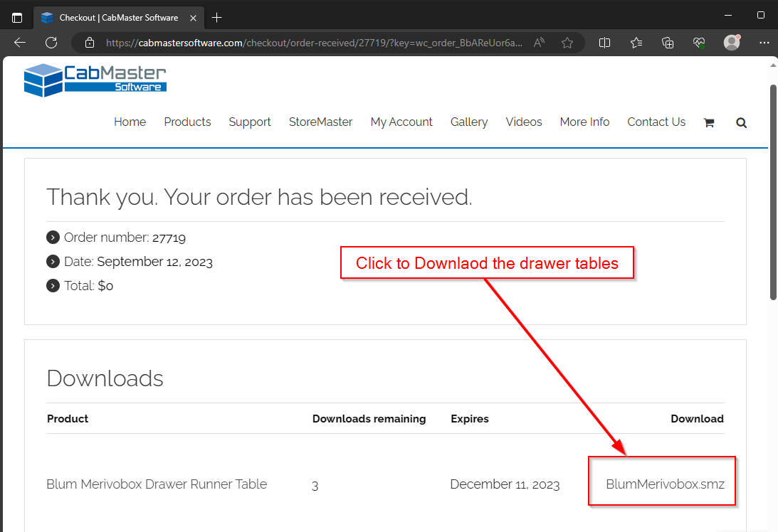This screenshot has height=532, width=778.
Task: Open the Products menu
Action: [187, 122]
